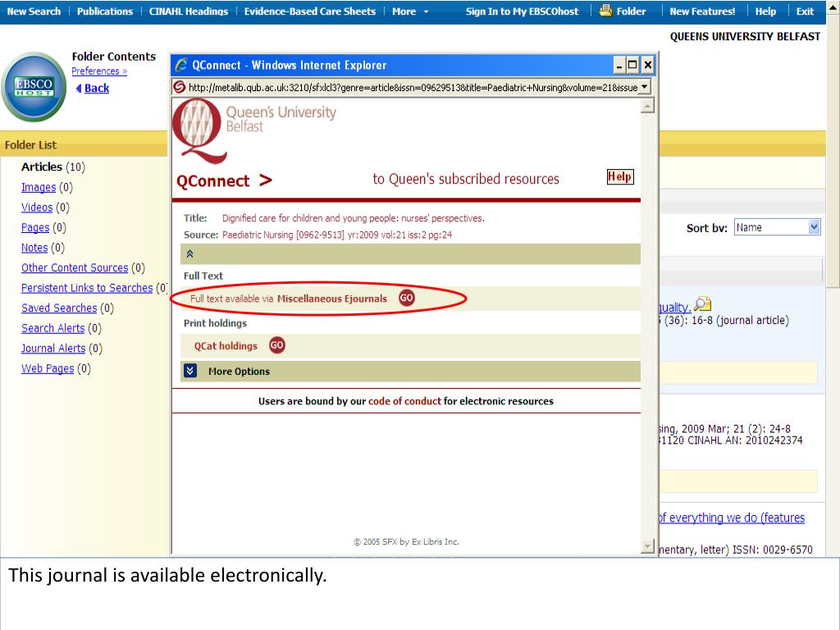Open Journal Alerts link
The image size is (840, 630).
pos(53,348)
